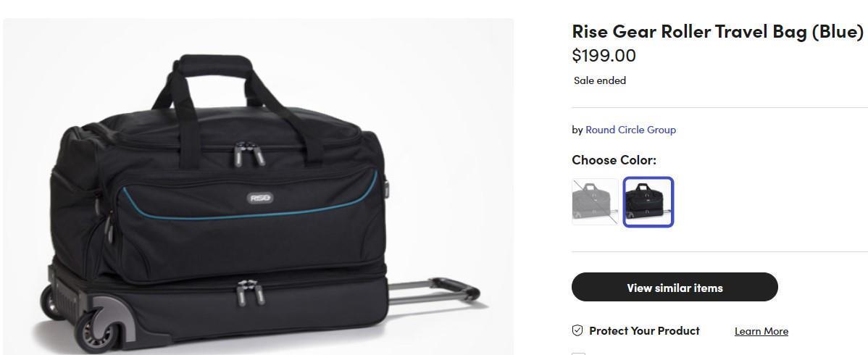The image size is (868, 355).
Task: Follow the Learn More link
Action: [761, 331]
